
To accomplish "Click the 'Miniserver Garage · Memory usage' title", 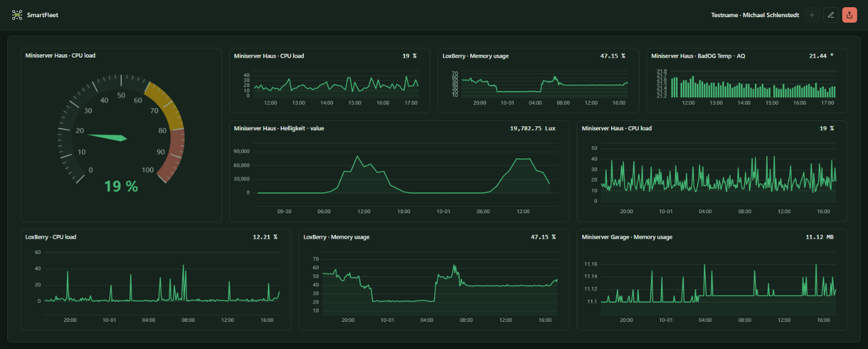I will (627, 237).
